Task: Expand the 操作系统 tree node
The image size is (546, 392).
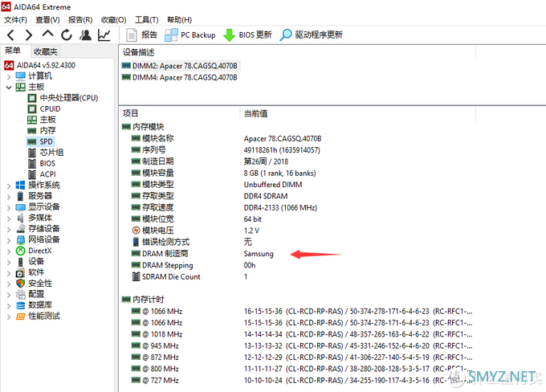Action: tap(9, 186)
